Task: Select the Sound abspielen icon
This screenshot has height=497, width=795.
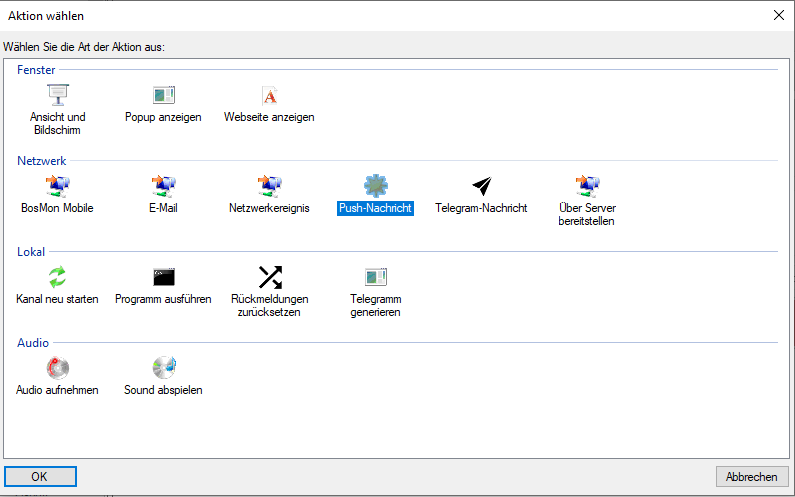Action: point(163,367)
